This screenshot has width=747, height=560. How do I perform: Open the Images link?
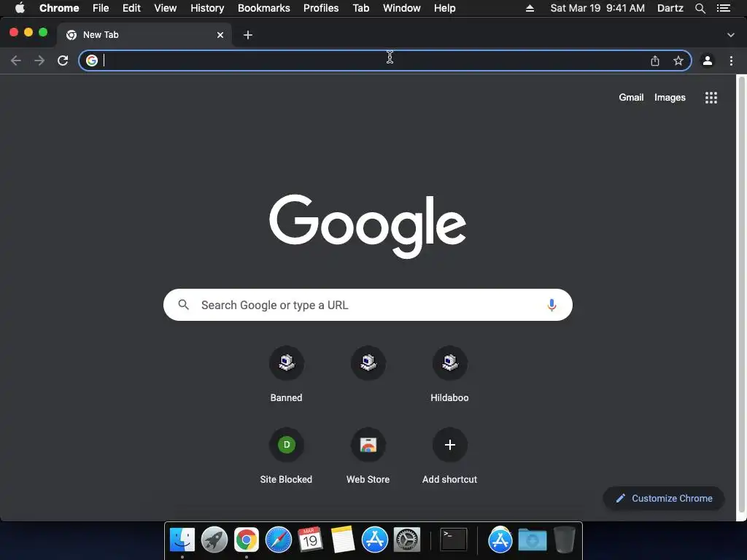(670, 98)
